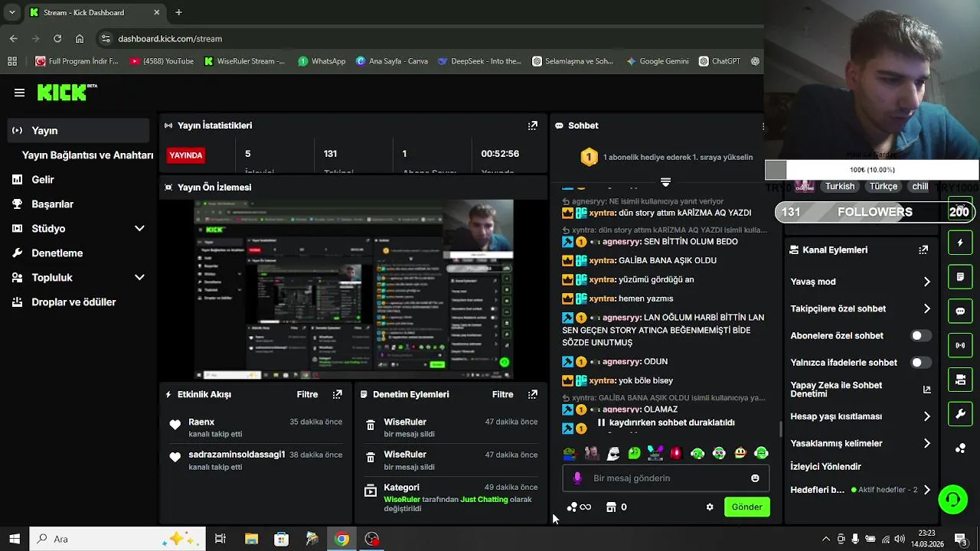Open Yayın Bağlantısı ve Anahtarı

coord(87,155)
